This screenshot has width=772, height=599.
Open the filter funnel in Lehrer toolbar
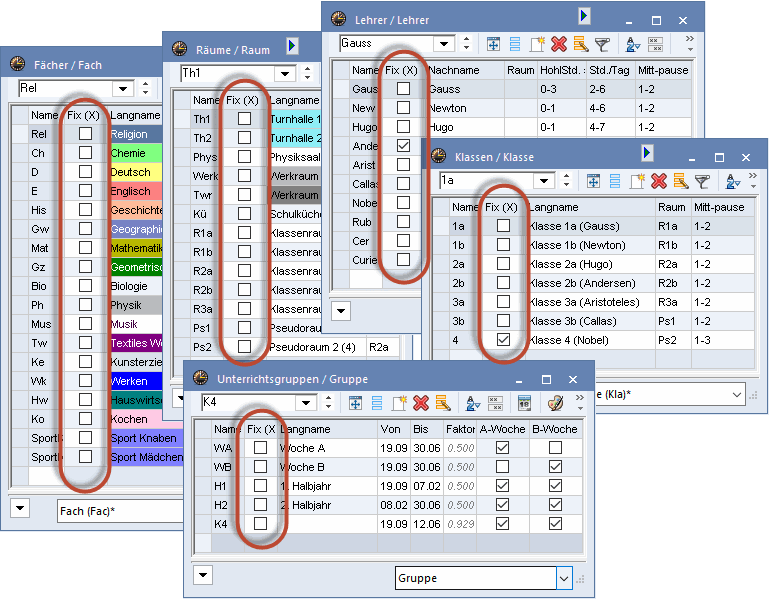[602, 45]
